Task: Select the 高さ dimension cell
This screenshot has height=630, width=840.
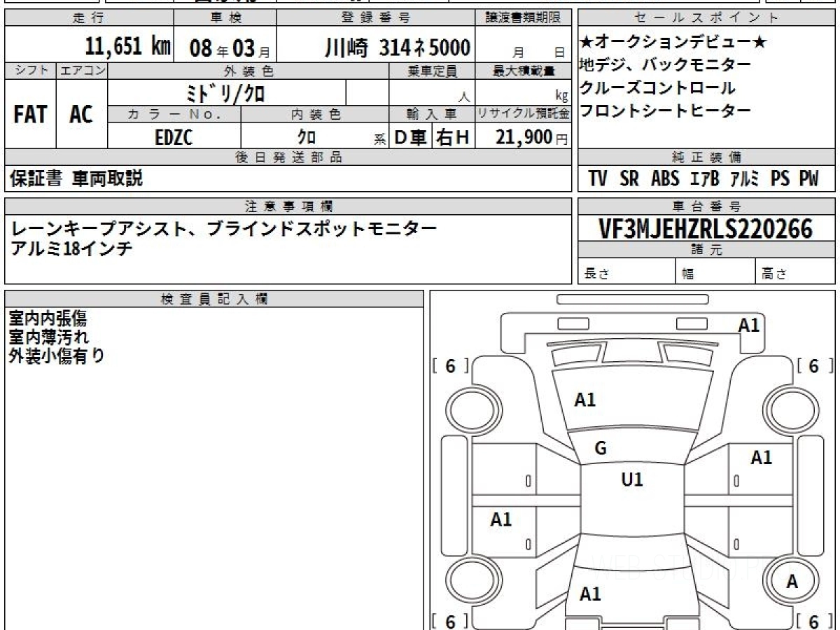Action: coord(795,272)
